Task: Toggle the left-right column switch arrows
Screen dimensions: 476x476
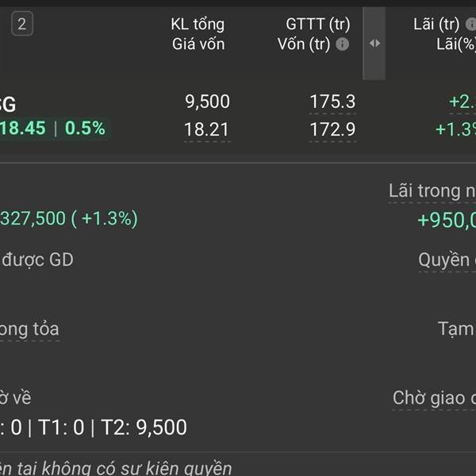Action: (374, 43)
